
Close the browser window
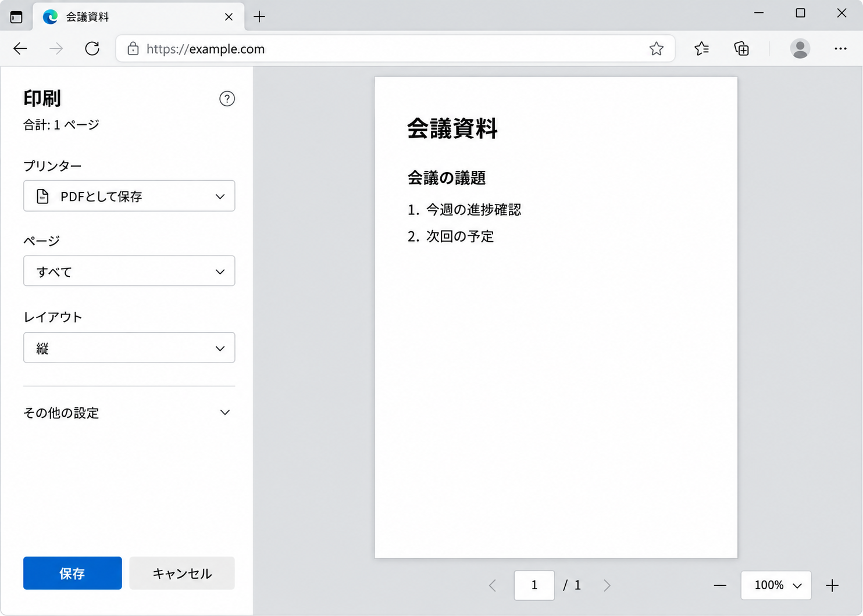coord(841,13)
